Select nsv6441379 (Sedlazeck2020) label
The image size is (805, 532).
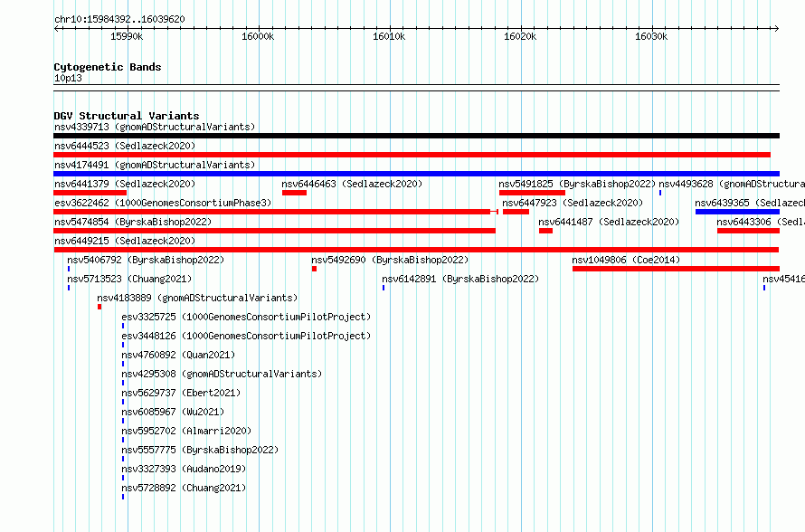tap(125, 184)
